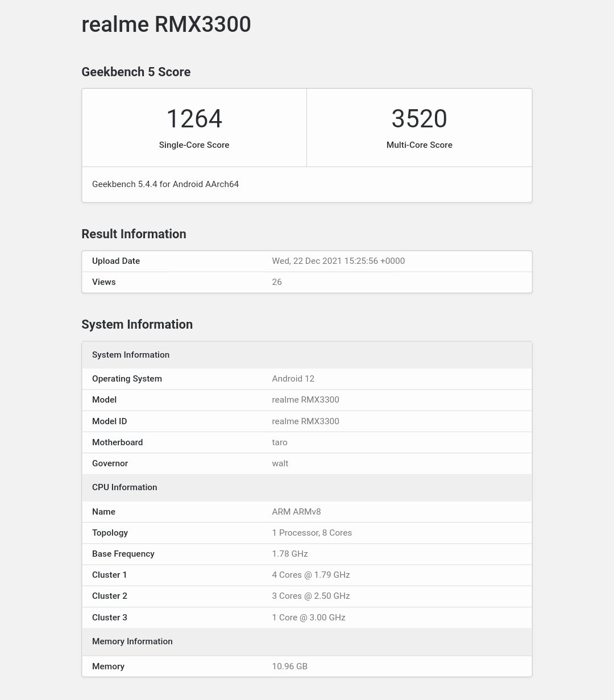The width and height of the screenshot is (614, 700).
Task: Select 1 Core @ 3.00 GHz value
Action: (309, 618)
